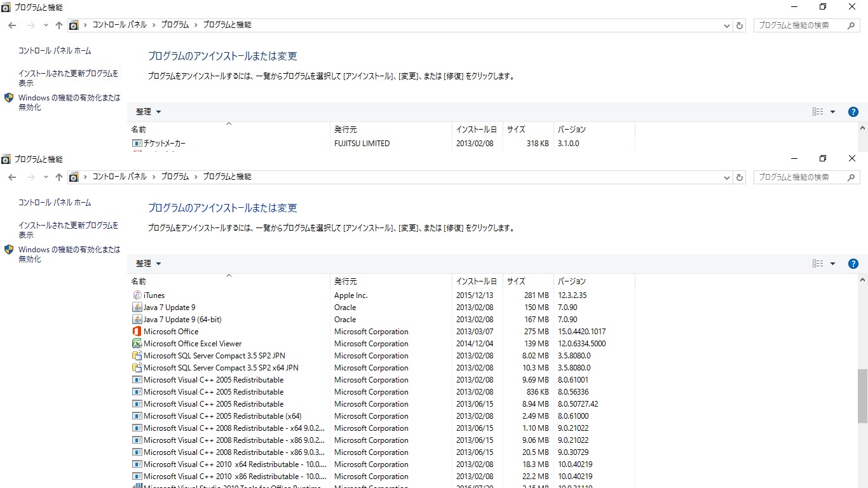The image size is (868, 488).
Task: Open the 整理 dropdown in the iTunes-listing window
Action: (149, 264)
